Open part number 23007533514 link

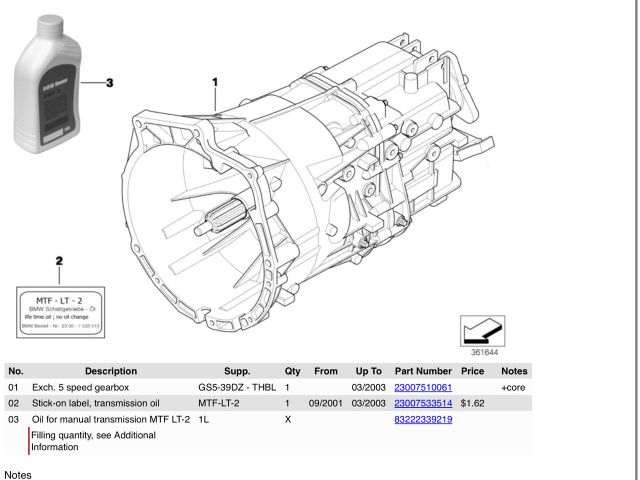(x=423, y=403)
